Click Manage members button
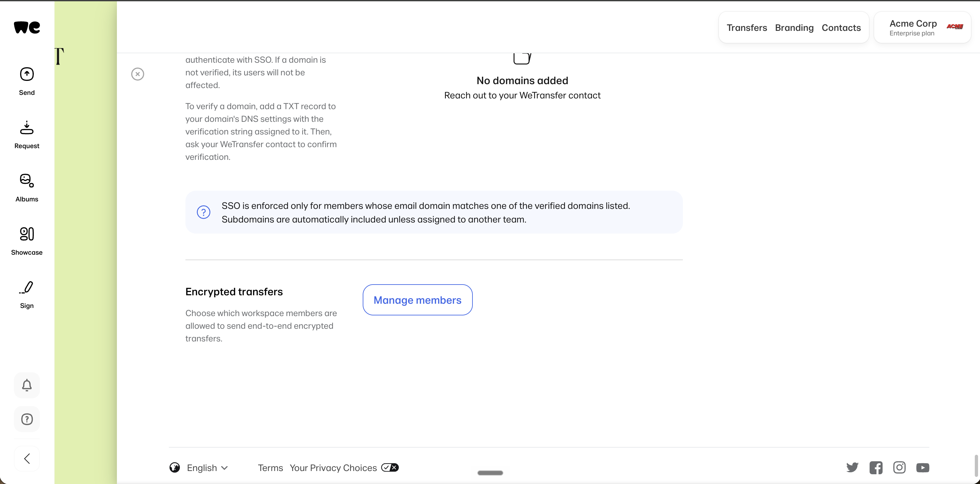This screenshot has height=484, width=980. [417, 300]
